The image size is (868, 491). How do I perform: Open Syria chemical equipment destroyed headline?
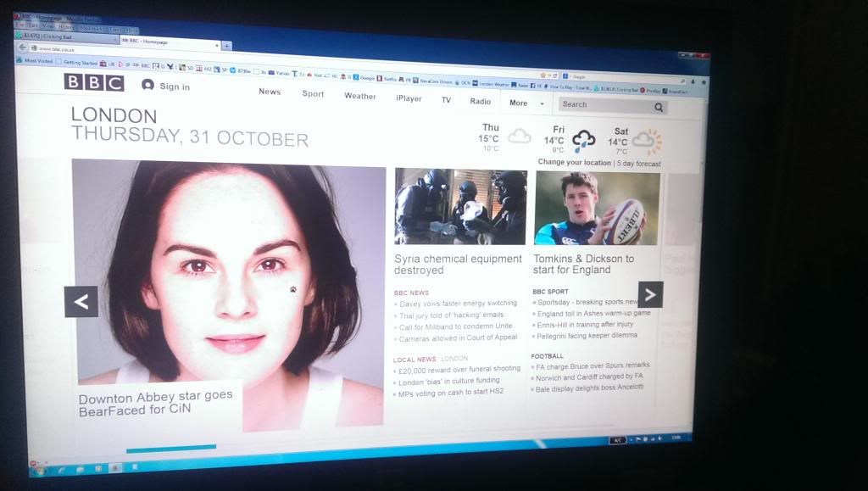pos(458,265)
